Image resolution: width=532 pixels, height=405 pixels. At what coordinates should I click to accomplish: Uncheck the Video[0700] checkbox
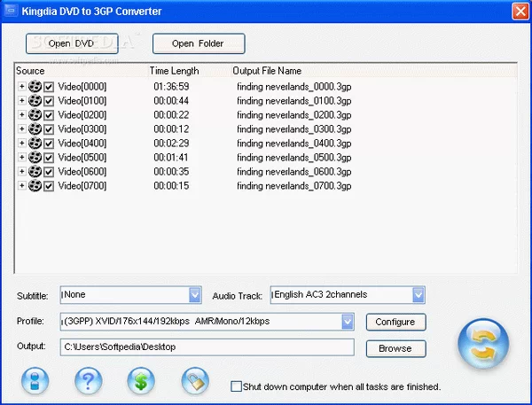pos(49,186)
